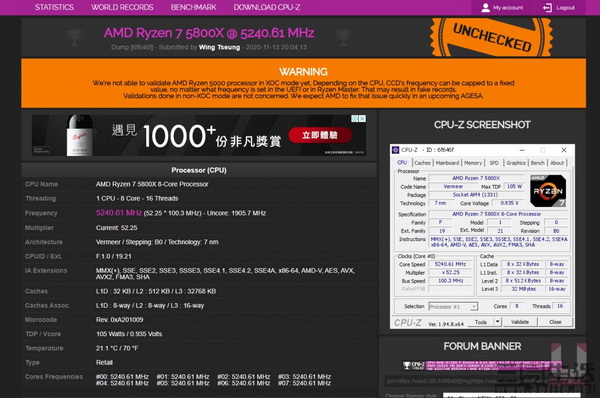Click the AdChoices info icon on ad
The height and width of the screenshot is (398, 600).
point(355,119)
